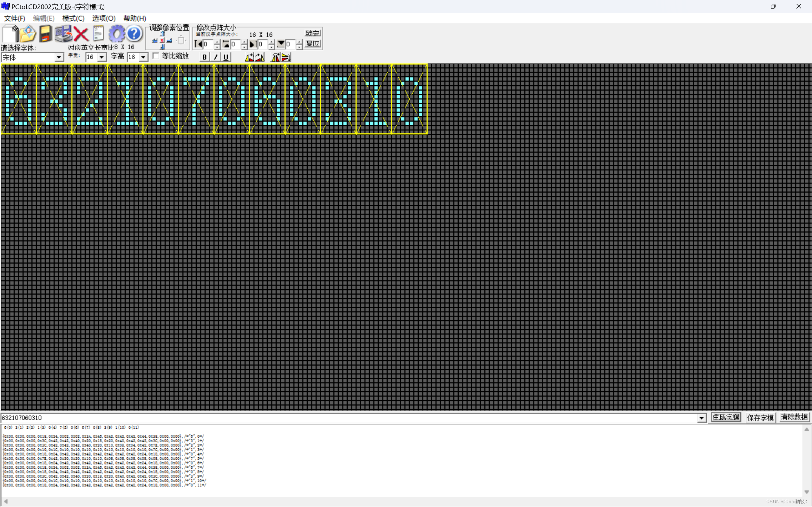This screenshot has height=507, width=812.
Task: Click the output scrollbar down arrow
Action: tap(807, 492)
